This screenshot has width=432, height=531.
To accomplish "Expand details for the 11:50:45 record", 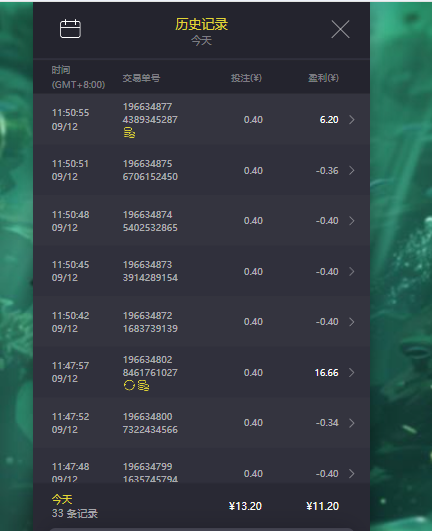I will tap(352, 272).
